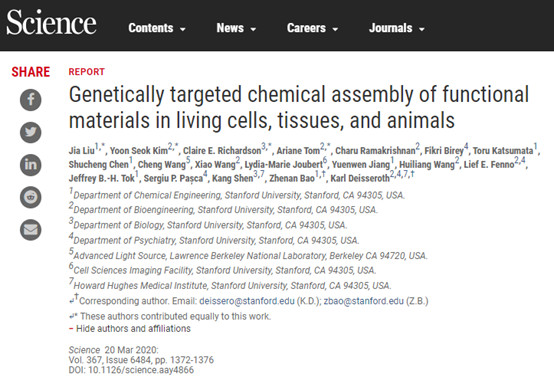
Task: Share article on Twitter
Action: click(30, 132)
